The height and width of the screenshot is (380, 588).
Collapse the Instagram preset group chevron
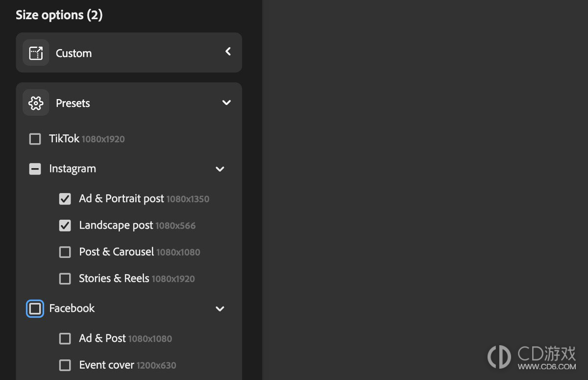[x=220, y=169]
